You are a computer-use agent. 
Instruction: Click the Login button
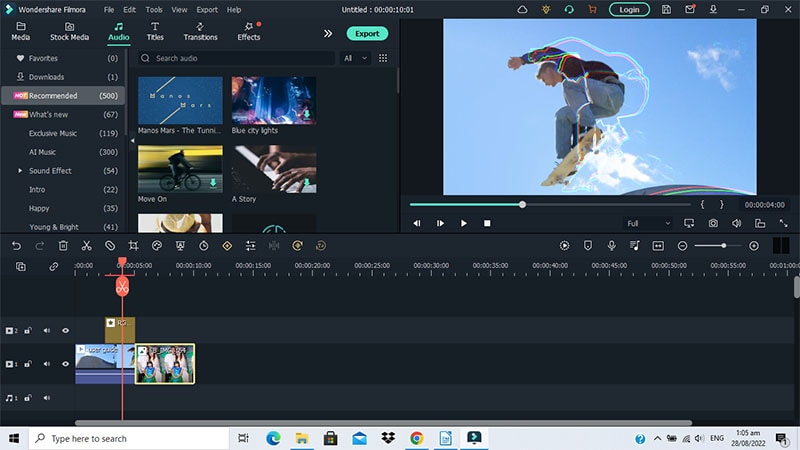(629, 9)
